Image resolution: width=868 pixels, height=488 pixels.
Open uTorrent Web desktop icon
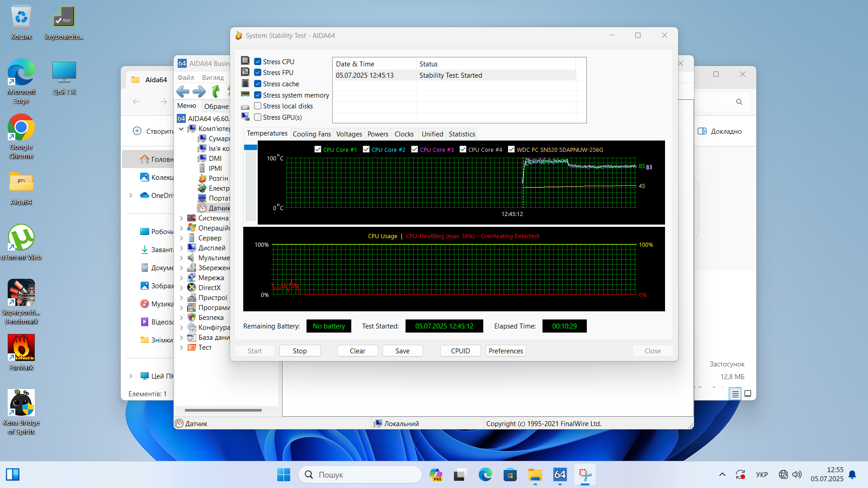[x=21, y=238]
